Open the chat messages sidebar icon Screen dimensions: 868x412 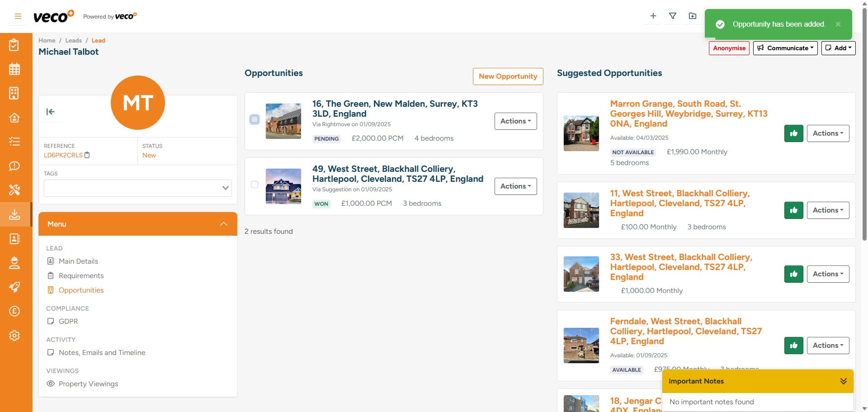(x=14, y=166)
